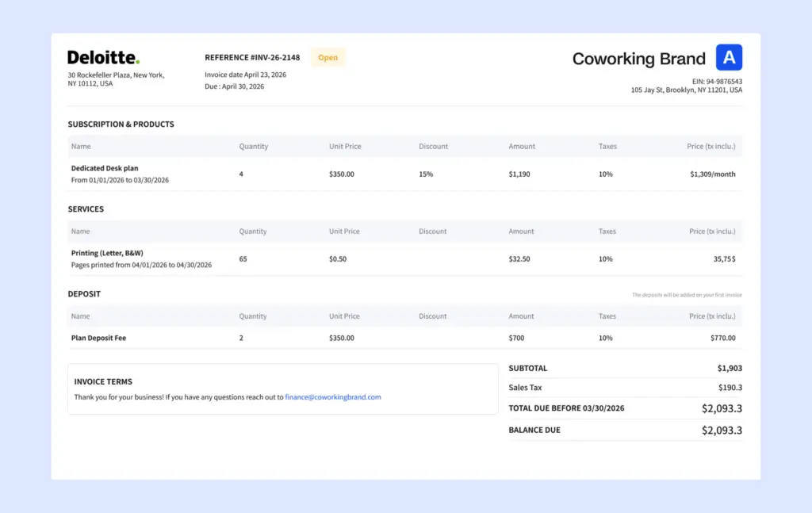The image size is (812, 513).
Task: Click Price (tx inclu.) header in Services table
Action: 712,232
